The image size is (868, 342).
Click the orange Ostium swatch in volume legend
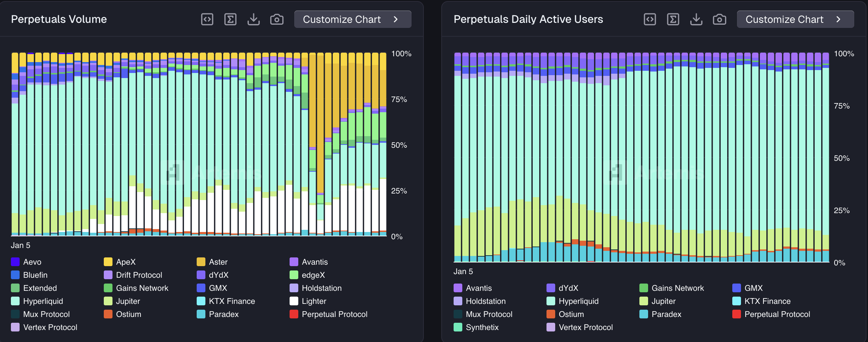click(x=108, y=314)
